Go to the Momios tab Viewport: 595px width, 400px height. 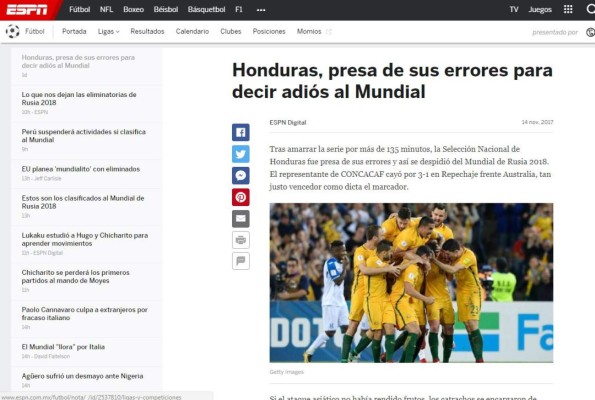point(309,31)
